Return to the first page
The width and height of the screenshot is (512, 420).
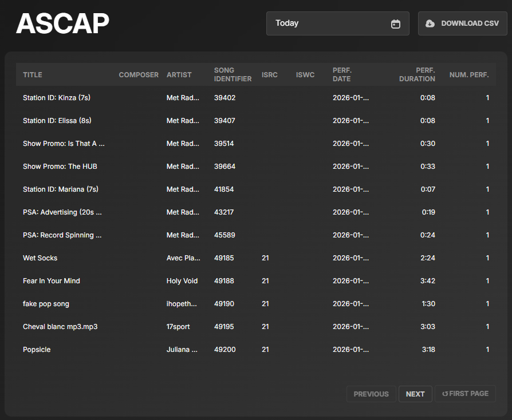click(465, 394)
